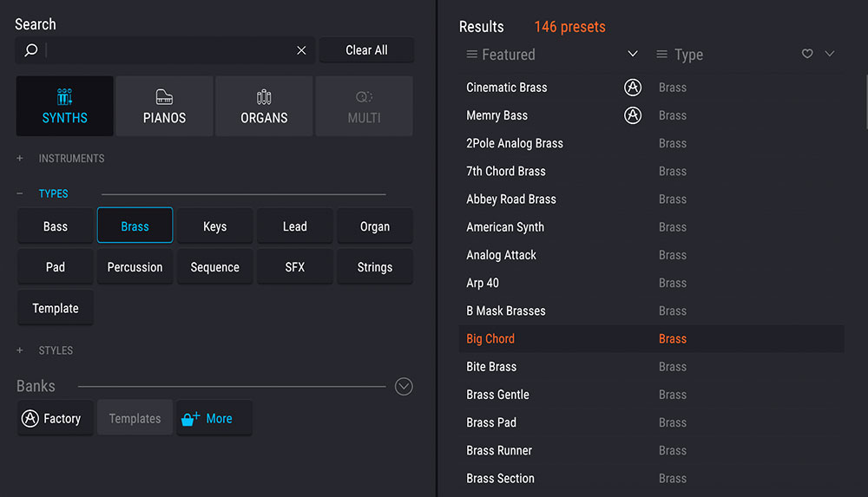Sort results by the Type column
This screenshot has width=868, height=497.
688,55
